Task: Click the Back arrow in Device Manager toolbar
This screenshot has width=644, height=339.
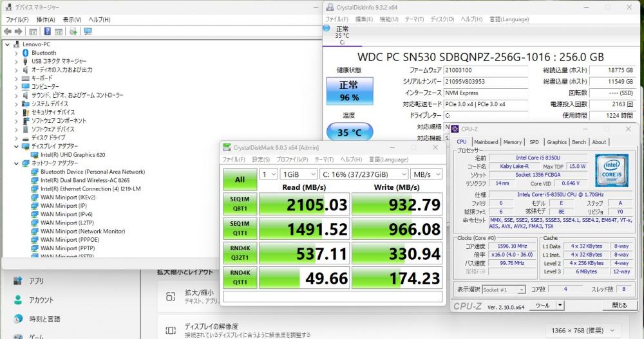Action: point(7,31)
